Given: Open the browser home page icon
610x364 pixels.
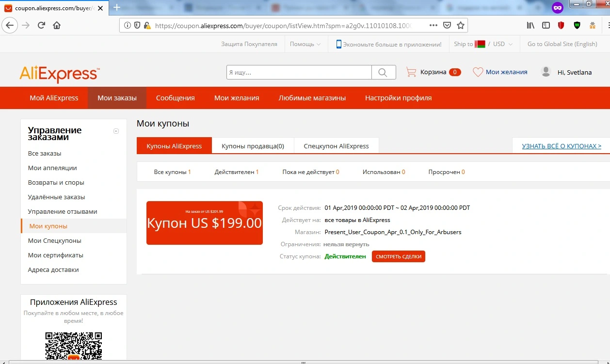Looking at the screenshot, I should [57, 26].
